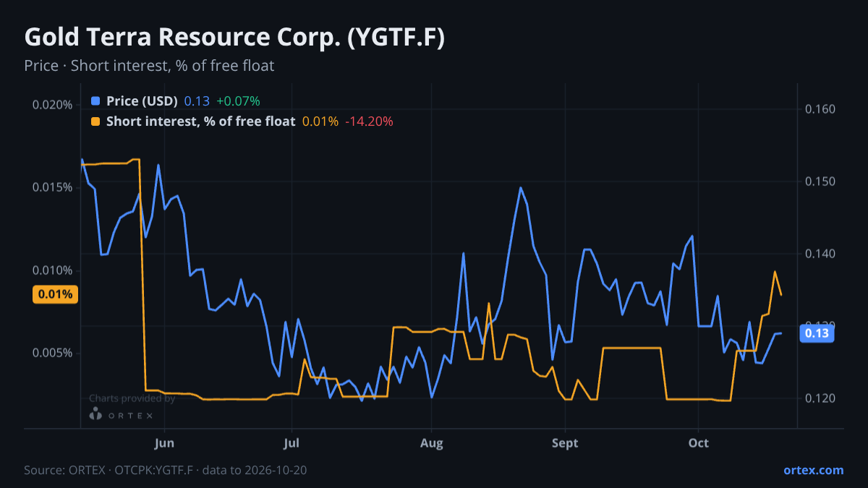This screenshot has height=488, width=868.
Task: Click the 0.13 price value in the legend
Action: [197, 100]
